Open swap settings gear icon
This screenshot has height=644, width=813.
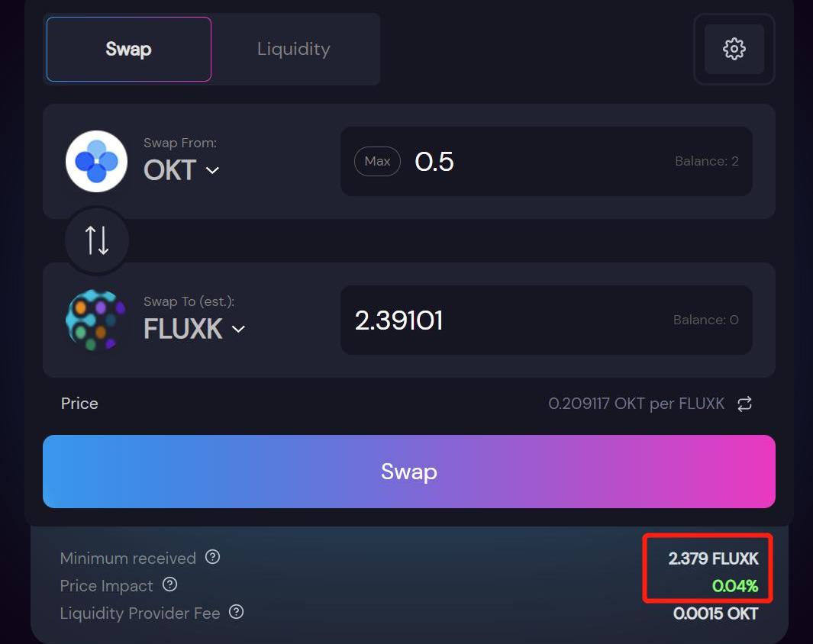(734, 50)
